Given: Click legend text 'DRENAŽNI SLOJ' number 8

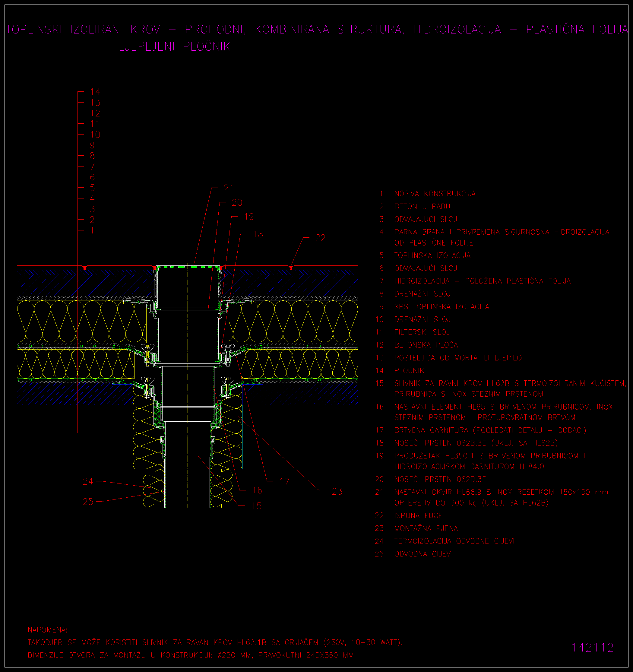Looking at the screenshot, I should point(423,294).
